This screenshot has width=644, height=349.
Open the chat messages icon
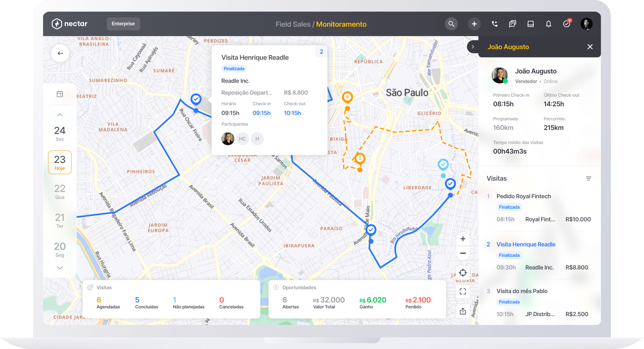click(x=512, y=24)
